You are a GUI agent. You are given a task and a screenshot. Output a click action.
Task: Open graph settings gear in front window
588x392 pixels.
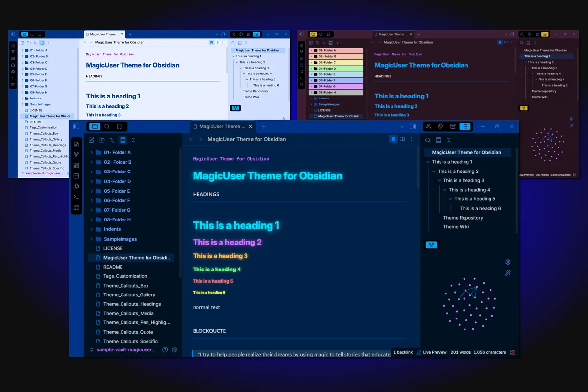tap(508, 262)
